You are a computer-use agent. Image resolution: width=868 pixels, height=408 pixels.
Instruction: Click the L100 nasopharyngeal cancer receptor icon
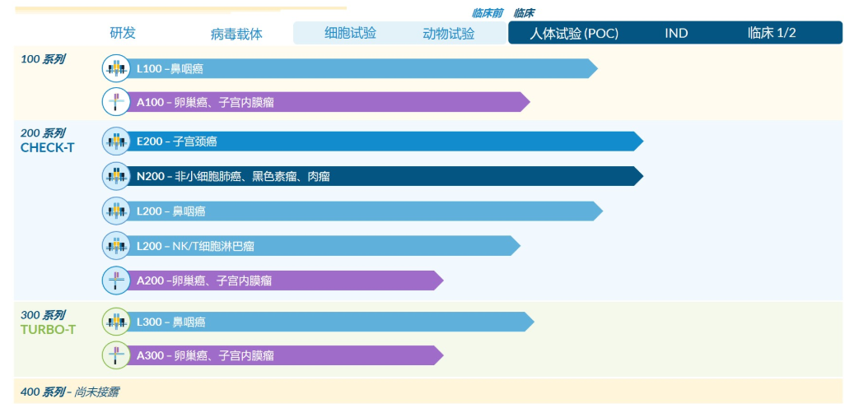115,68
